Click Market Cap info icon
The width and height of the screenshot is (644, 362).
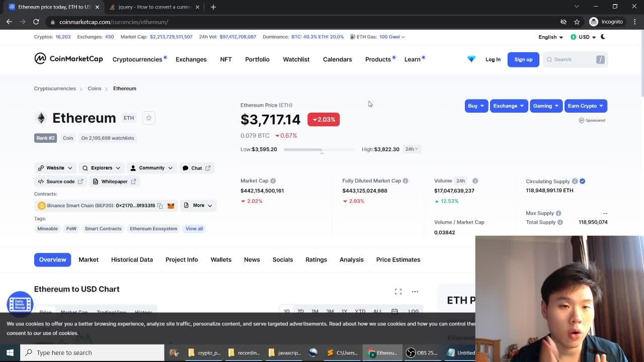(x=273, y=181)
